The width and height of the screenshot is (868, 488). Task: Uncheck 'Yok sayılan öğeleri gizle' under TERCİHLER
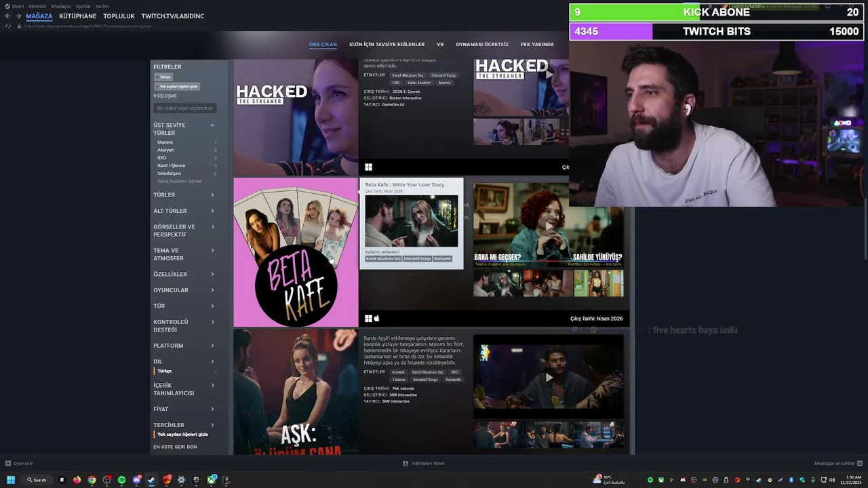182,434
